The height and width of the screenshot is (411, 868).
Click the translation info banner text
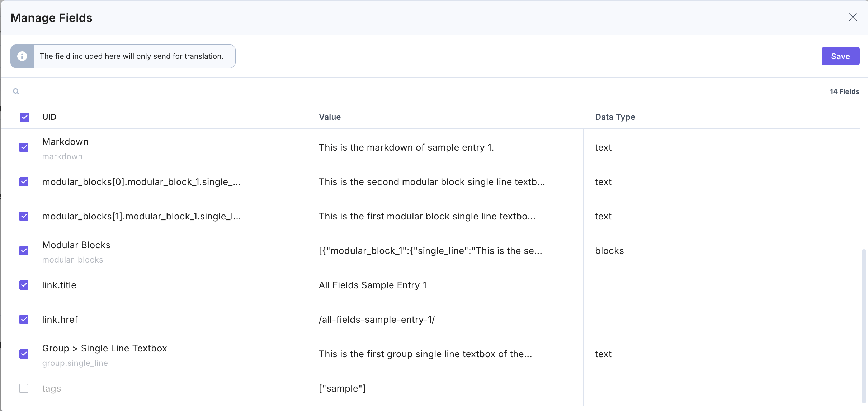tap(131, 56)
